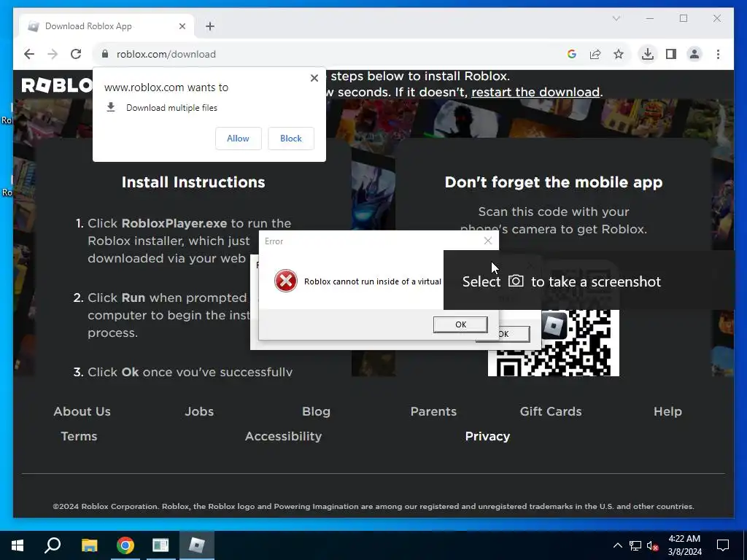Click OK in the Error dialog
The width and height of the screenshot is (747, 560).
tap(460, 324)
